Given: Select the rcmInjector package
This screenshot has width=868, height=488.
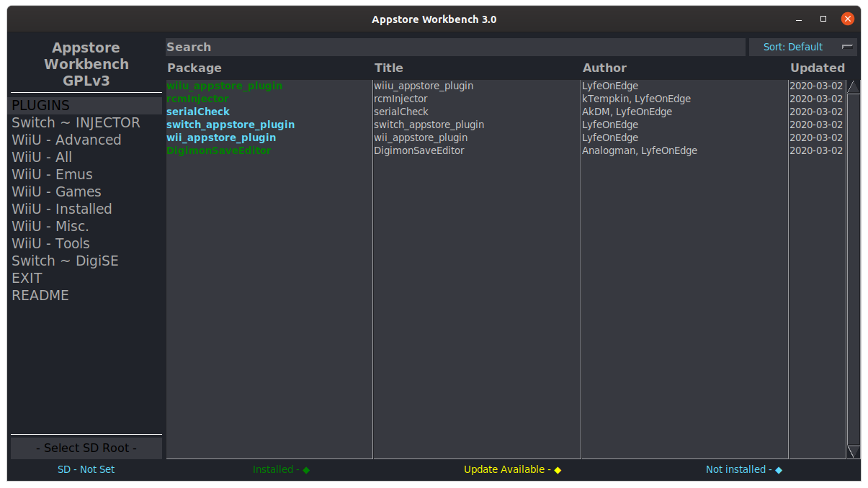Looking at the screenshot, I should (x=197, y=99).
